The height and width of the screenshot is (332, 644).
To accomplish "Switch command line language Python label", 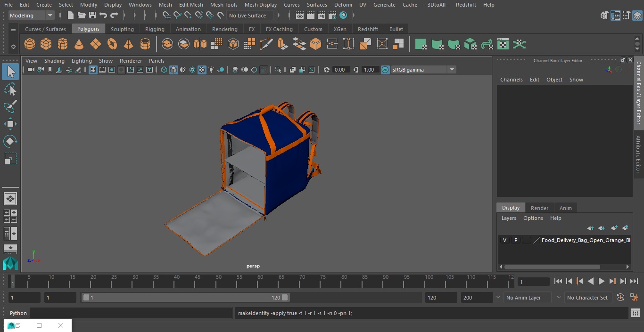I will tap(18, 313).
